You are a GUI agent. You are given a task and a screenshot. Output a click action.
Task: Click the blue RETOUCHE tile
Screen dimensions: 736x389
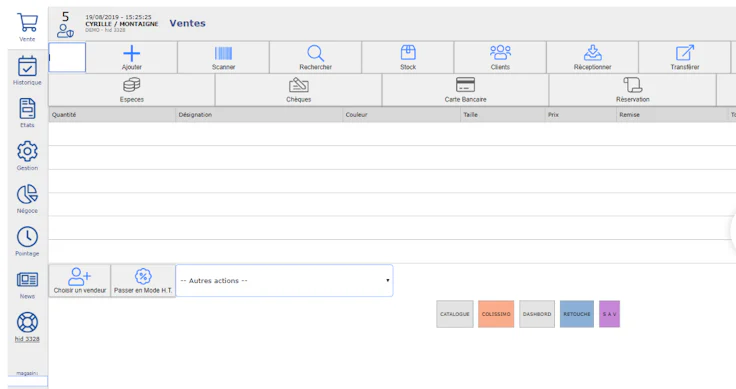577,314
